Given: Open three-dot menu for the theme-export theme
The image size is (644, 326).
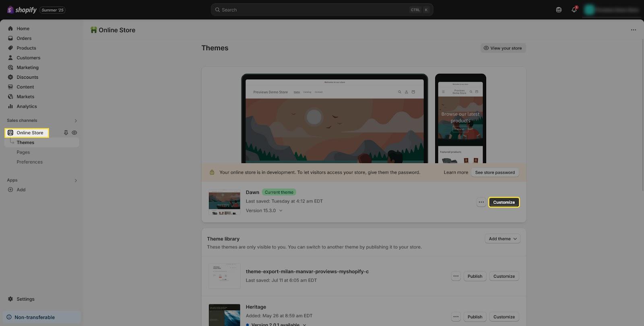Looking at the screenshot, I should click(456, 276).
